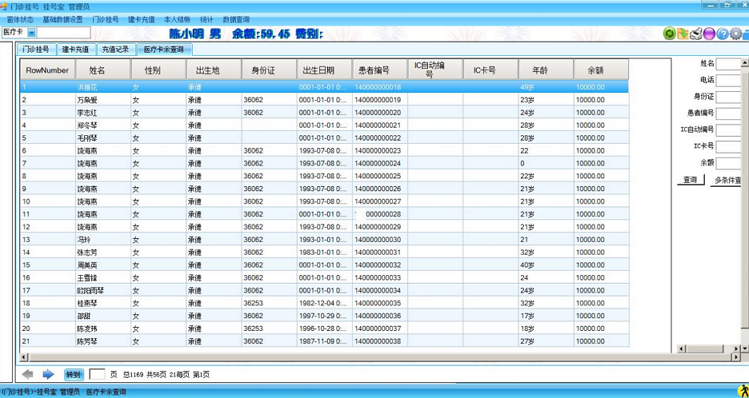
Task: Open the 统计 menu
Action: (206, 20)
